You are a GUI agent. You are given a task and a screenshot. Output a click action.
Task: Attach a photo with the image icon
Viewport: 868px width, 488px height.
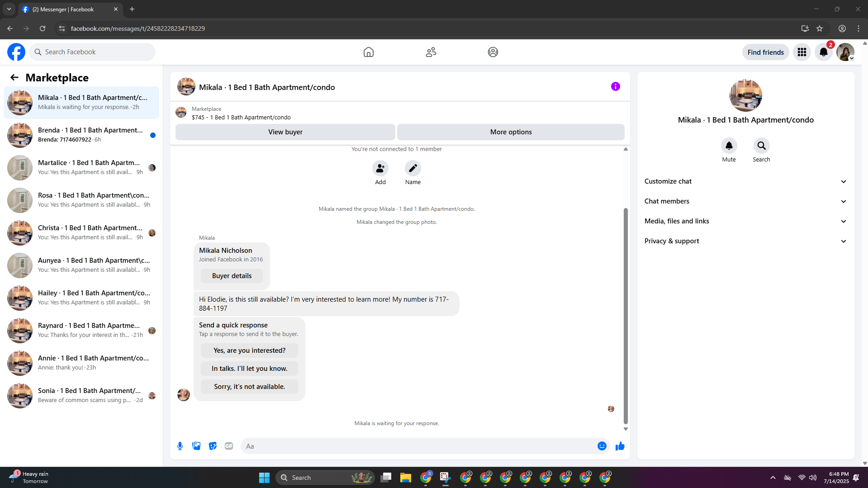196,446
